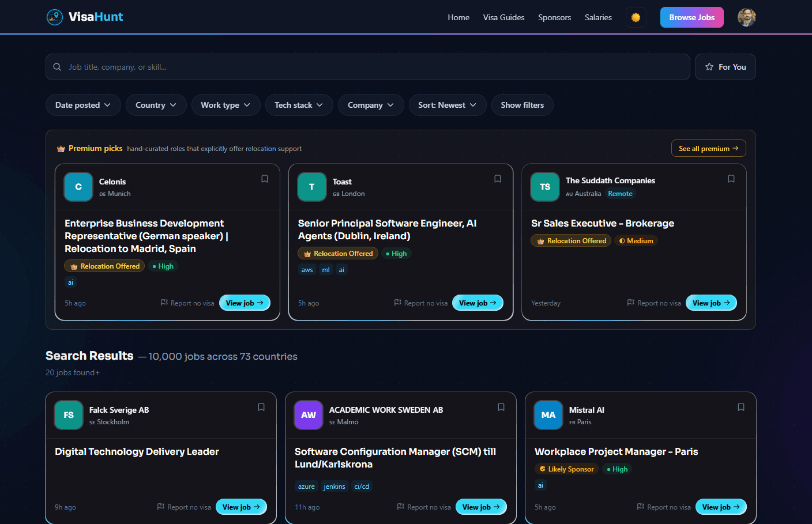Click Relocation Offered badge on Celonis card

coord(104,266)
